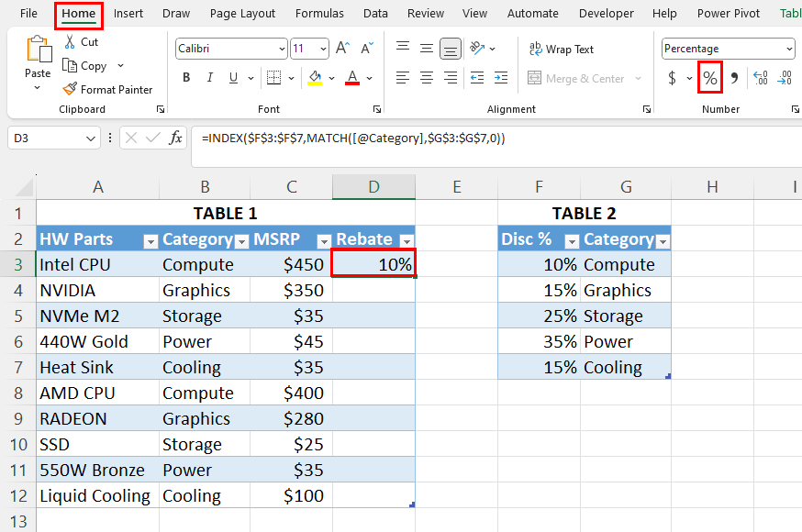Open the font size dropdown
The image size is (802, 532).
pyautogui.click(x=323, y=49)
